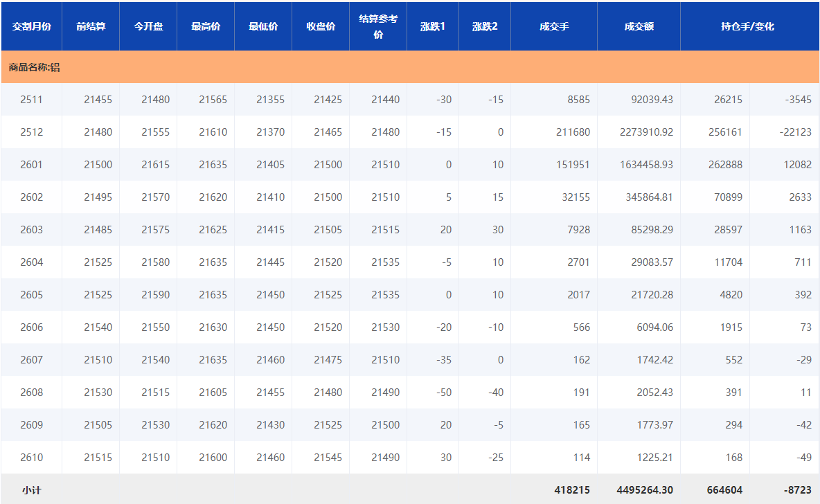Click the 211680 volume cell

(573, 132)
